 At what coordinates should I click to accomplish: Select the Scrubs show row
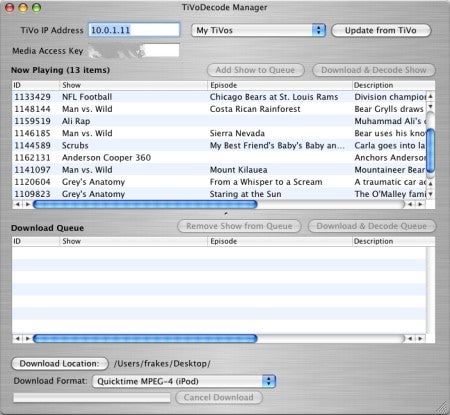tap(219, 145)
